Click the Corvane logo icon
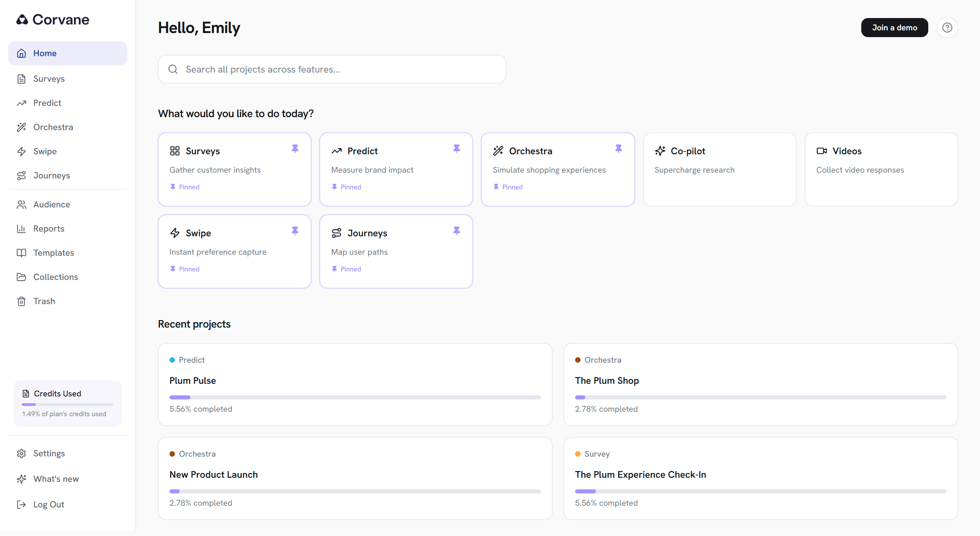Screen dimensions: 980x536 [x=22, y=19]
